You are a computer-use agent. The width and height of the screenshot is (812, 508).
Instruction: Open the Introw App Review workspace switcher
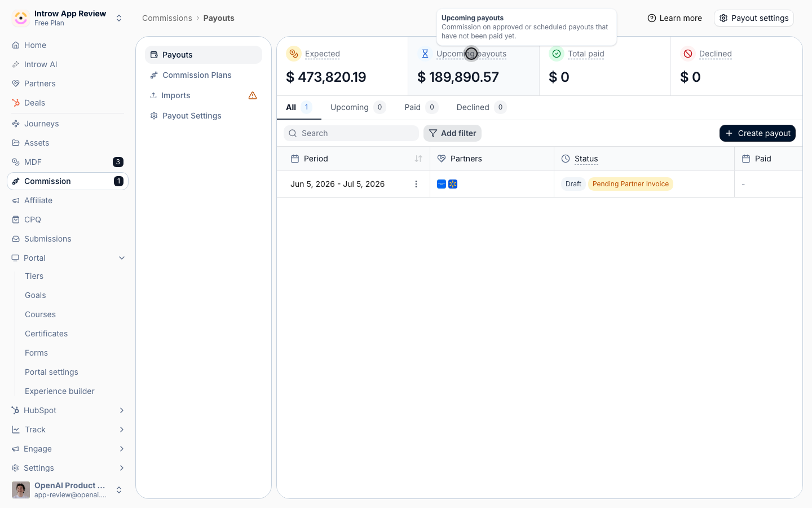(68, 18)
